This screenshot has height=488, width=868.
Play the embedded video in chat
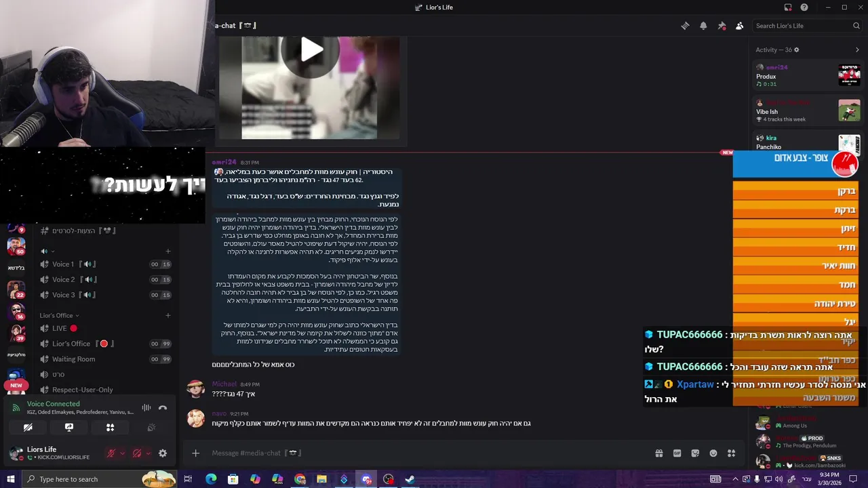coord(311,50)
